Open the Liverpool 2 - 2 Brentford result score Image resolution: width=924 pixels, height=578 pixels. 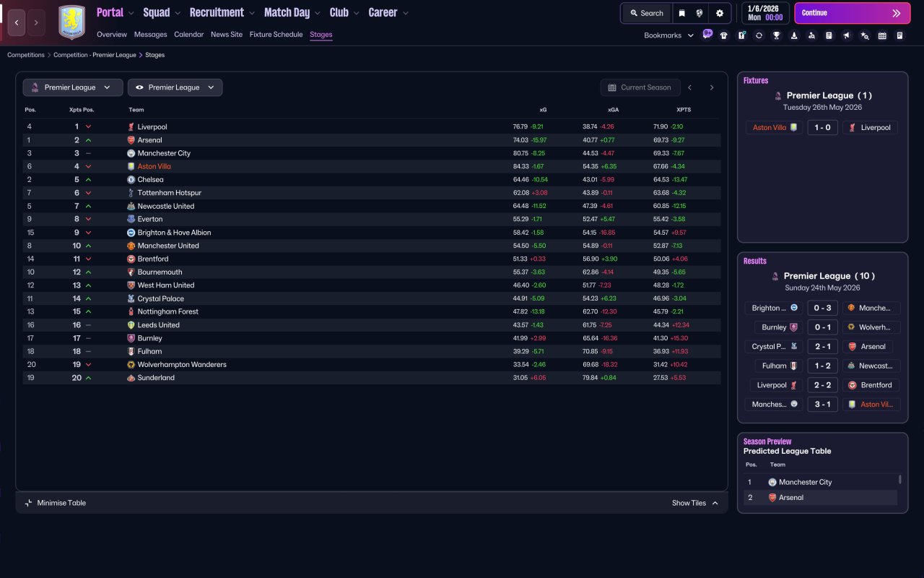click(x=822, y=385)
